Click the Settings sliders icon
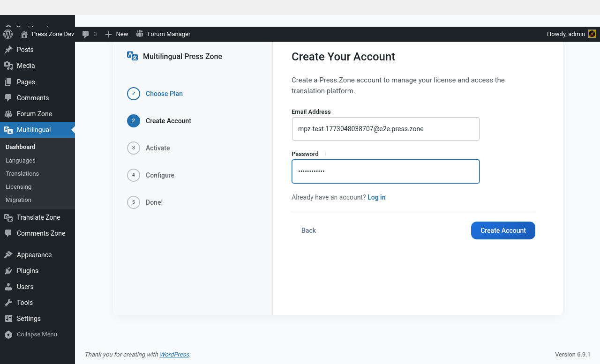This screenshot has height=364, width=600. tap(8, 319)
